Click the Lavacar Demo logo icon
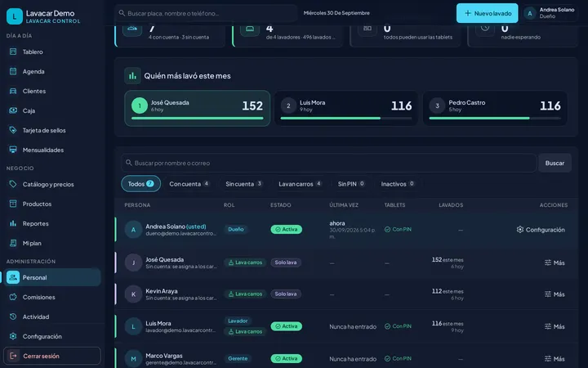This screenshot has width=588, height=368. (15, 16)
